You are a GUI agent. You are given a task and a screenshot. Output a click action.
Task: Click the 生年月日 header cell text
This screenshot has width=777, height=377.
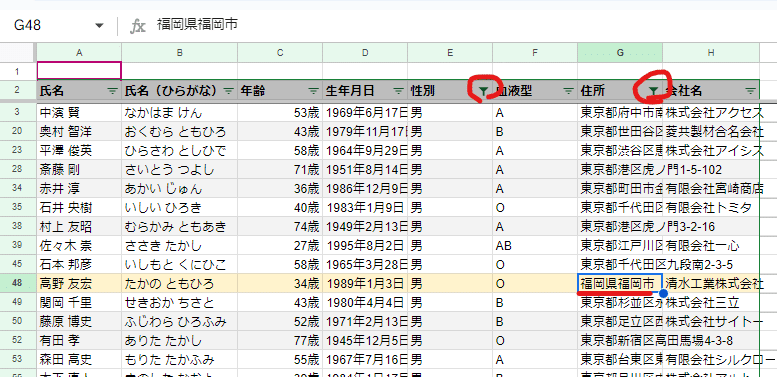point(350,91)
